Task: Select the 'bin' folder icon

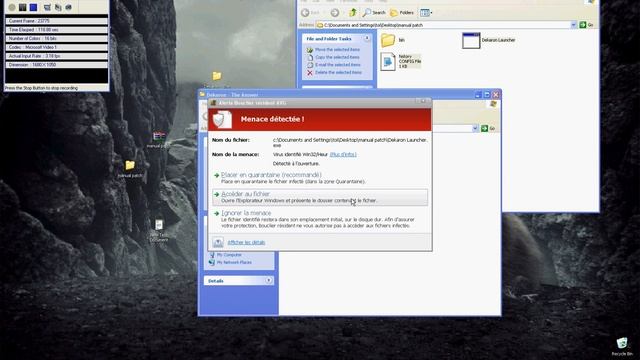Action: (x=388, y=40)
